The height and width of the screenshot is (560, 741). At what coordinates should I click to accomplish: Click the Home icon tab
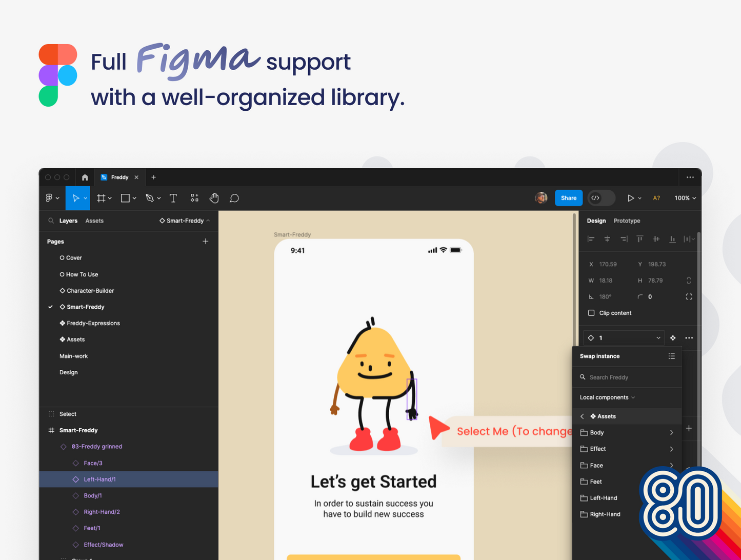click(x=85, y=177)
